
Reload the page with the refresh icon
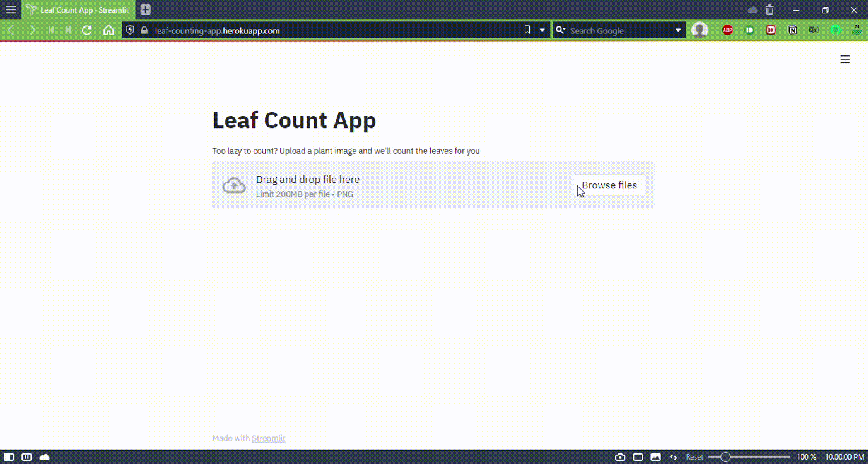point(87,30)
